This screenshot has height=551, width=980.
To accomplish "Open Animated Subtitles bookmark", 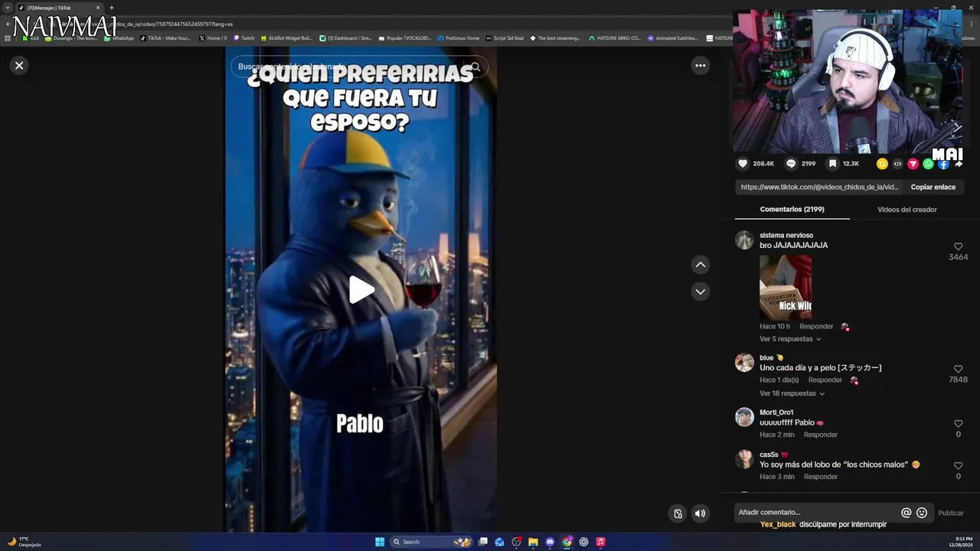I will pyautogui.click(x=674, y=38).
